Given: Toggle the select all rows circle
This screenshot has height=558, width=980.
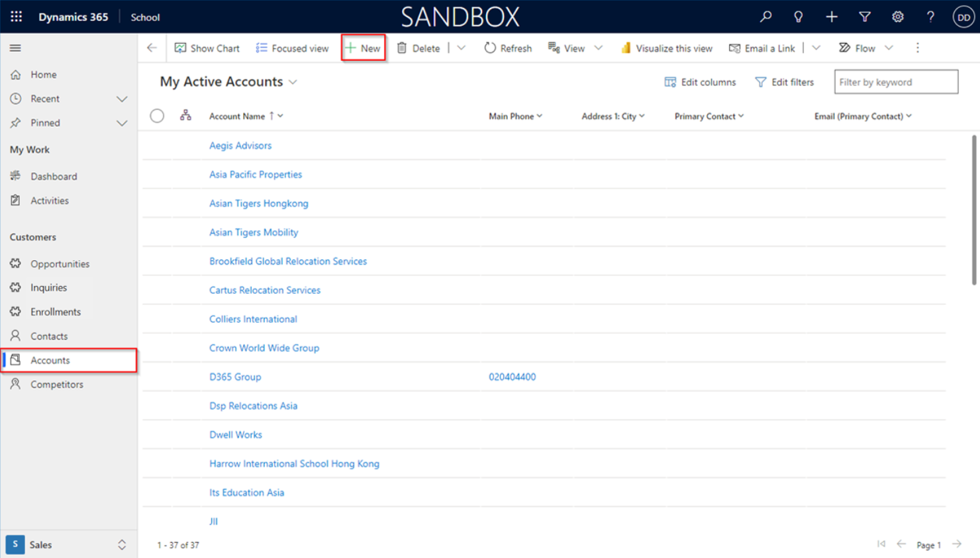Looking at the screenshot, I should (x=157, y=116).
